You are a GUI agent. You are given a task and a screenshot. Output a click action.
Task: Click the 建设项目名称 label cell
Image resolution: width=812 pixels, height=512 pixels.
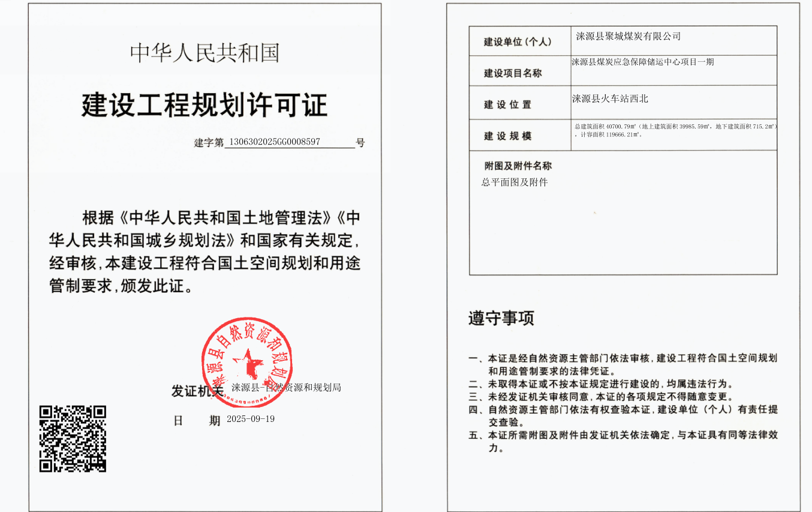[513, 73]
